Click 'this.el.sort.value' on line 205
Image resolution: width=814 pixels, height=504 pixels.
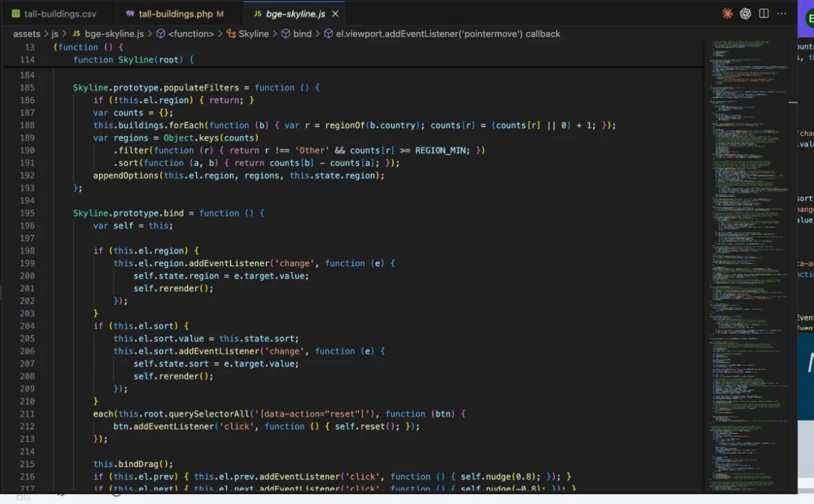(x=158, y=338)
